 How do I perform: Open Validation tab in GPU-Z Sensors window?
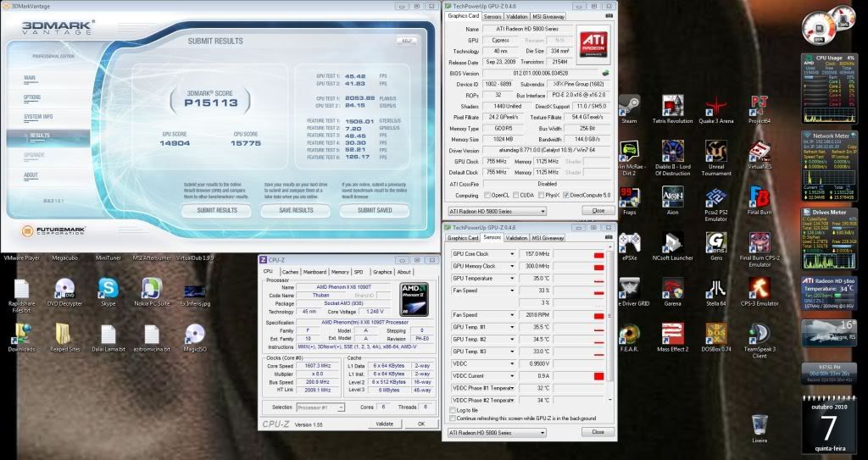pyautogui.click(x=516, y=238)
